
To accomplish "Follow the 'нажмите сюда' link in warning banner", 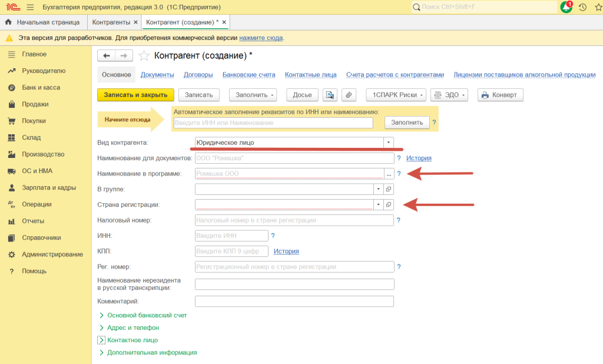I will 261,38.
